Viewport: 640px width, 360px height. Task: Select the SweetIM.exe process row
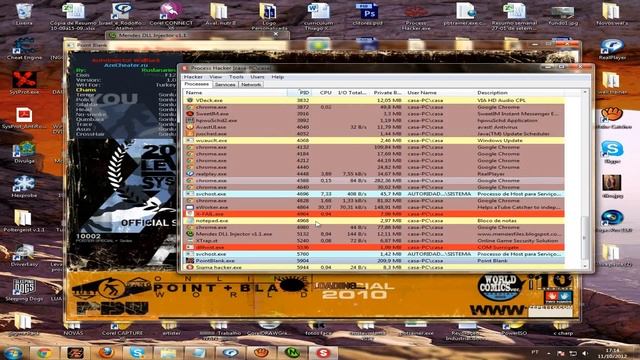[x=374, y=113]
